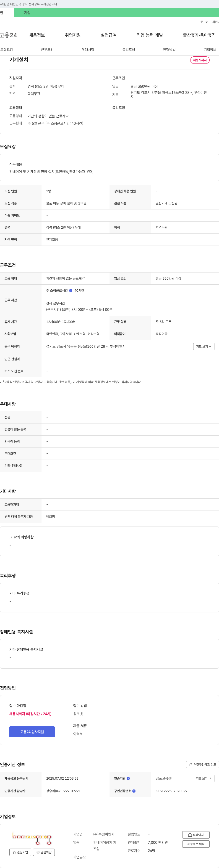Click 업종 컨베이어장치 제조업 text
219x868 pixels.
(105, 846)
